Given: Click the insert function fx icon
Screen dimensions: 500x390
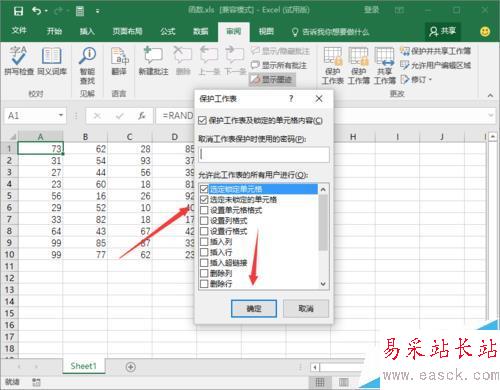Looking at the screenshot, I should point(142,116).
